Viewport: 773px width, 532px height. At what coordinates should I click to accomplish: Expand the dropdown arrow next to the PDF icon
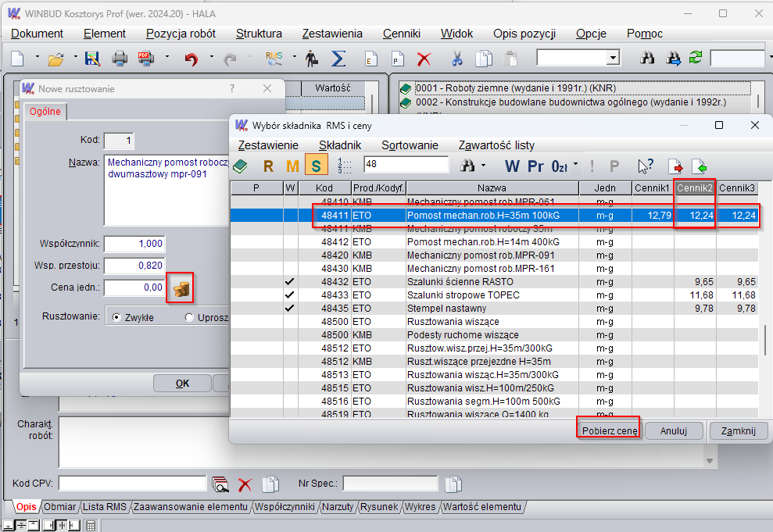point(167,57)
